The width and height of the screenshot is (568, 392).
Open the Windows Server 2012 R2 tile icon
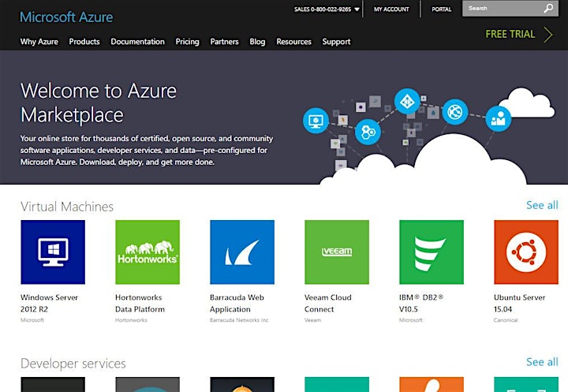pos(53,252)
